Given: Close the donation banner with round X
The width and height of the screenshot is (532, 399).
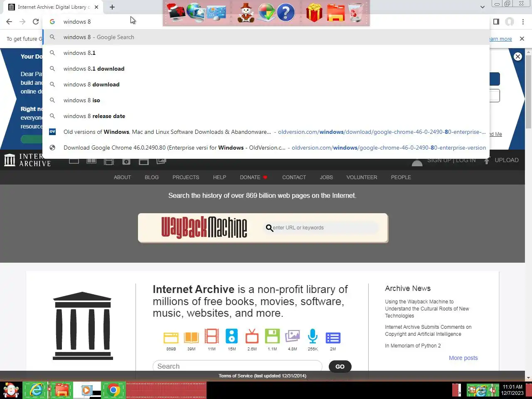Looking at the screenshot, I should click(x=517, y=57).
